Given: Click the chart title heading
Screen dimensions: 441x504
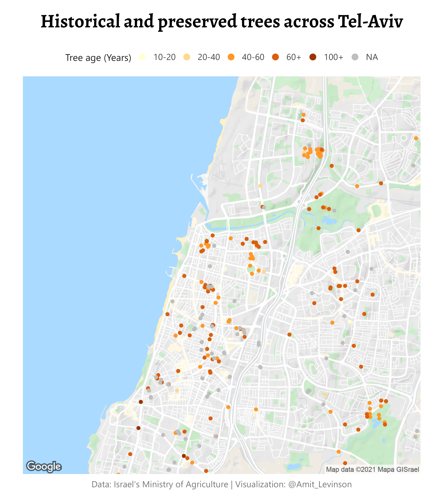Looking at the screenshot, I should (222, 21).
